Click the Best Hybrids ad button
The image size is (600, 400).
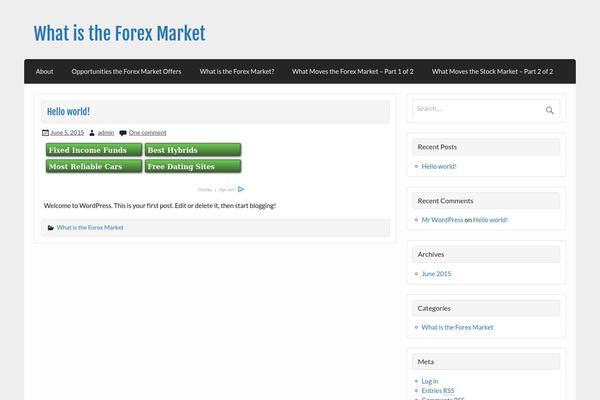coord(193,150)
